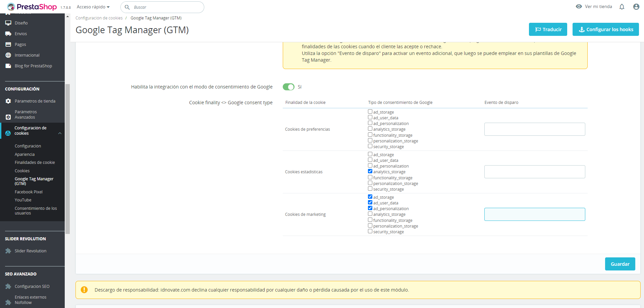The width and height of the screenshot is (644, 308).
Task: Click the Envíos truck icon
Action: point(8,34)
